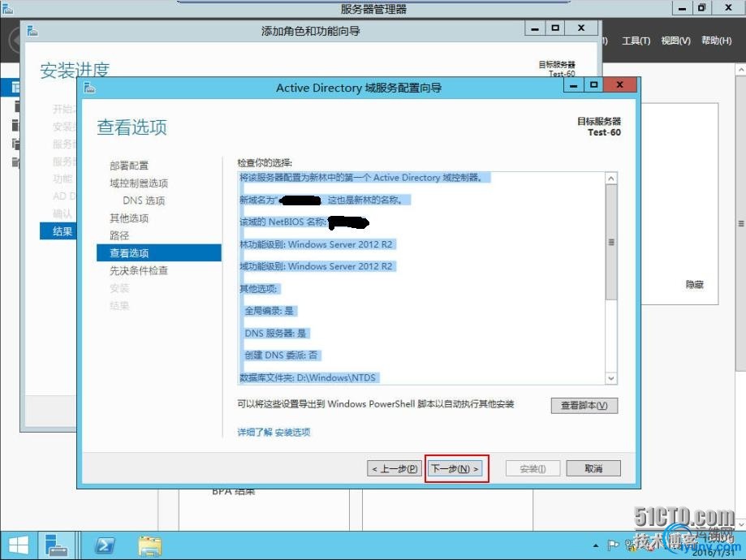Select 其他选项 step
Viewport: 746px width, 560px height.
coord(129,218)
